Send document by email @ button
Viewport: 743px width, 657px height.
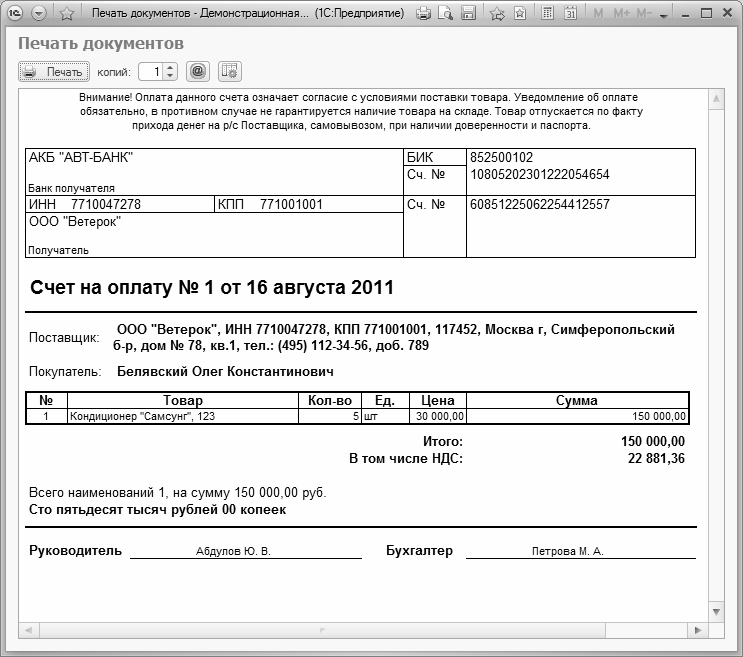pos(198,72)
